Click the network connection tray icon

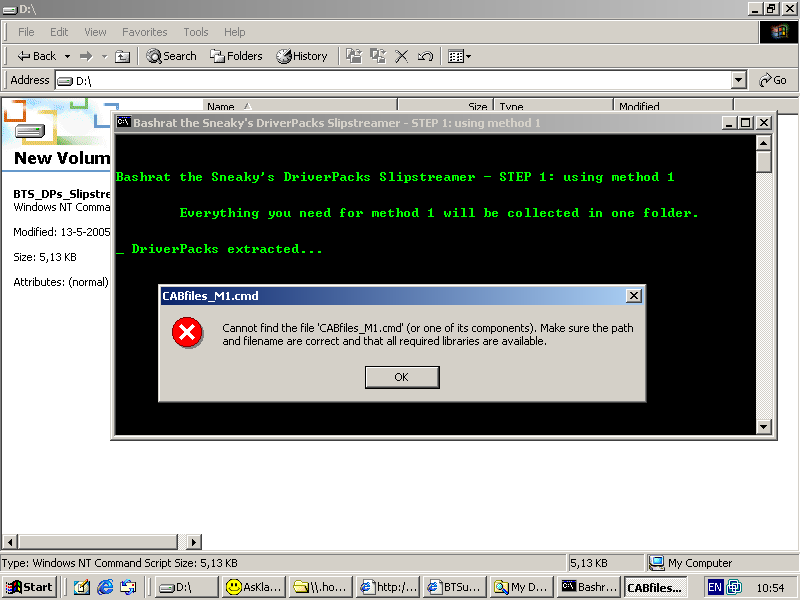(734, 587)
